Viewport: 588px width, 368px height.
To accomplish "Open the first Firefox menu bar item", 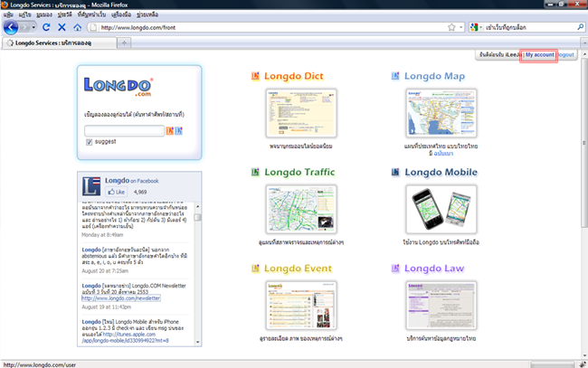I will point(8,14).
